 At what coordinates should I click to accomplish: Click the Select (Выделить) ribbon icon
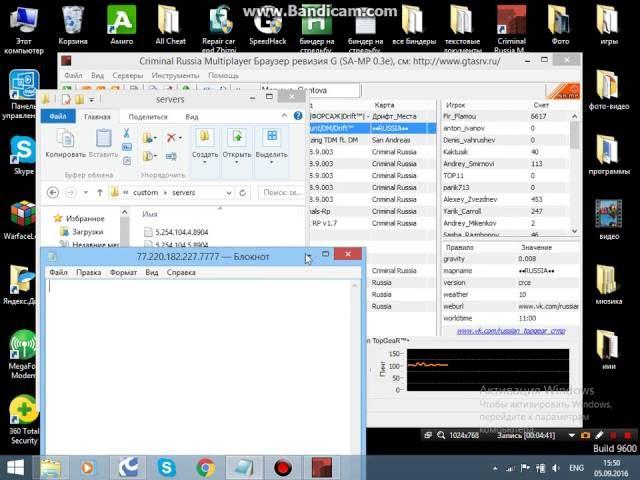point(271,138)
